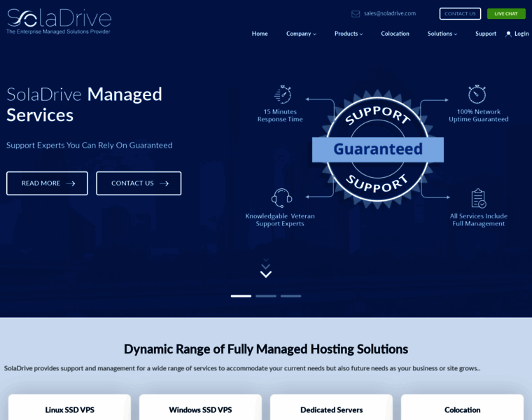Click the sales@soladrive.com email link

390,13
